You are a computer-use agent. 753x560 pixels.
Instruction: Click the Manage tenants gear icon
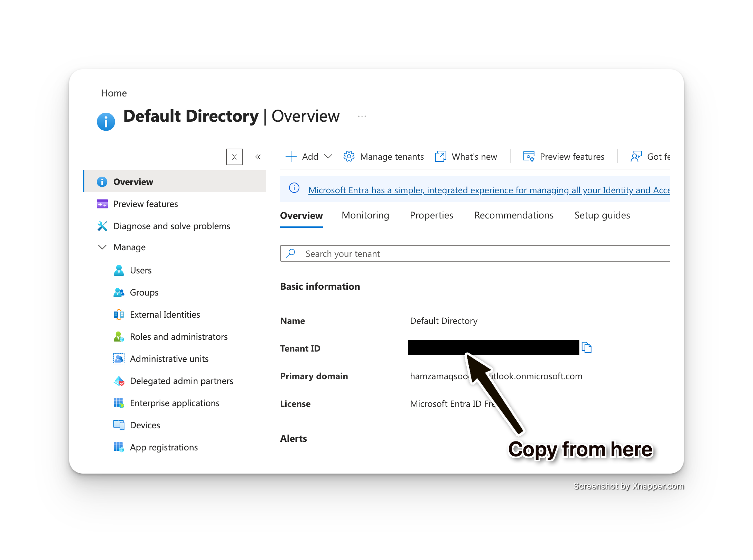click(349, 157)
